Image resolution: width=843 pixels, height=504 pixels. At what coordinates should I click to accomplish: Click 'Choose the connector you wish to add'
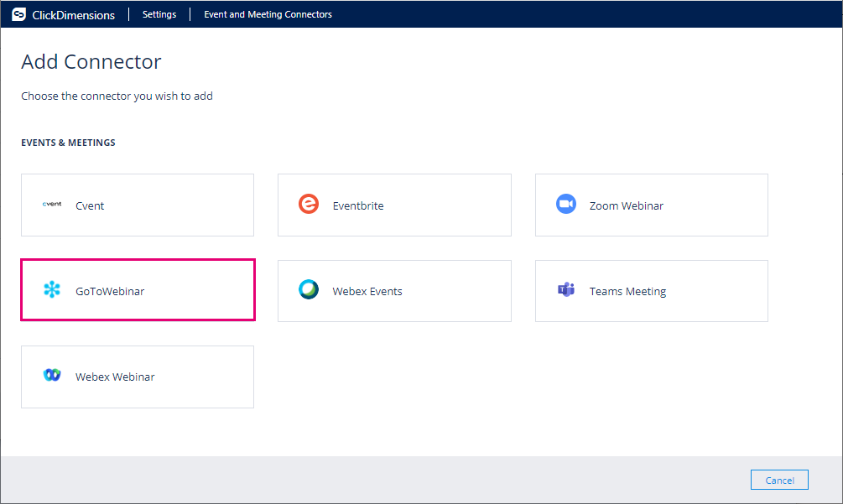[x=117, y=96]
